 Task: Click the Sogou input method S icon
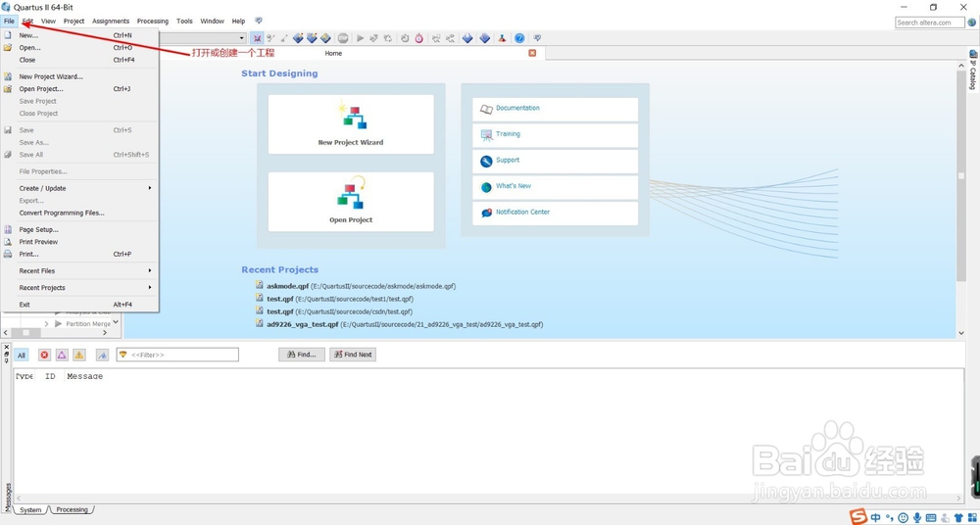(x=860, y=517)
